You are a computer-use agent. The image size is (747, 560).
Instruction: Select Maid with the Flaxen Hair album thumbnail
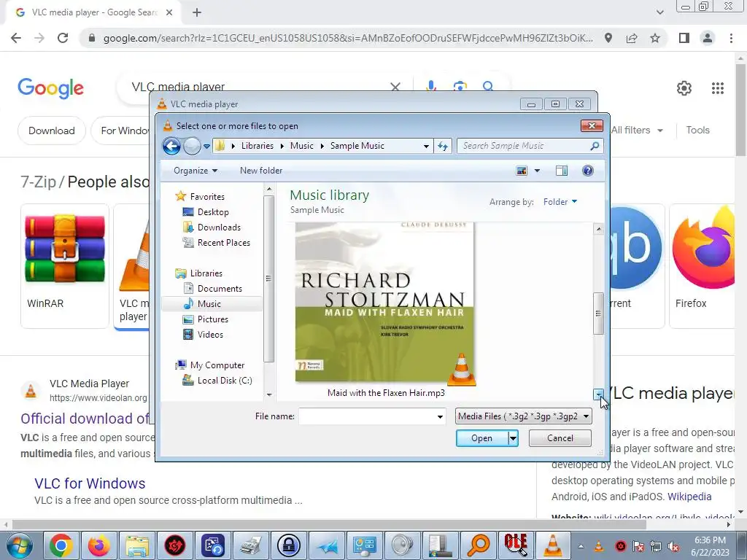click(x=385, y=302)
